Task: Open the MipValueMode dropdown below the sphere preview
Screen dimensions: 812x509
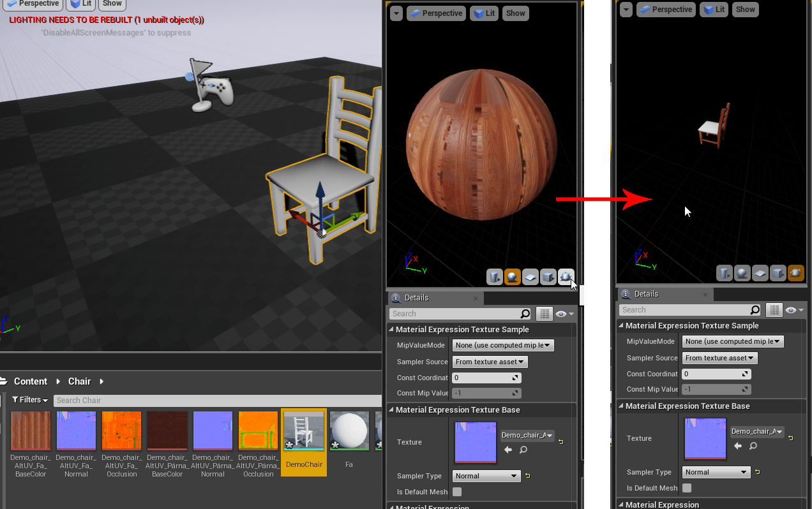Action: tap(503, 345)
